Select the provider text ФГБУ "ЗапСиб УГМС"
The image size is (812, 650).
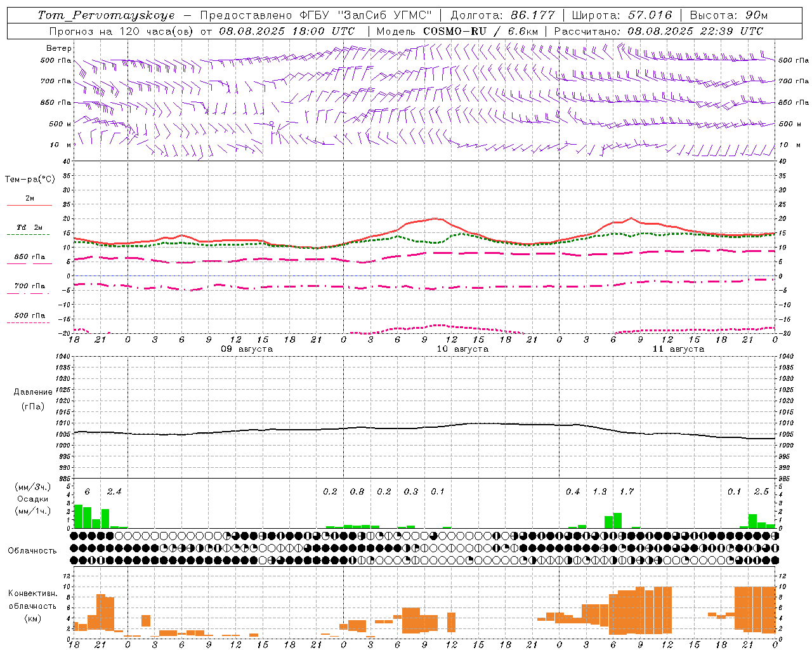[x=365, y=15]
